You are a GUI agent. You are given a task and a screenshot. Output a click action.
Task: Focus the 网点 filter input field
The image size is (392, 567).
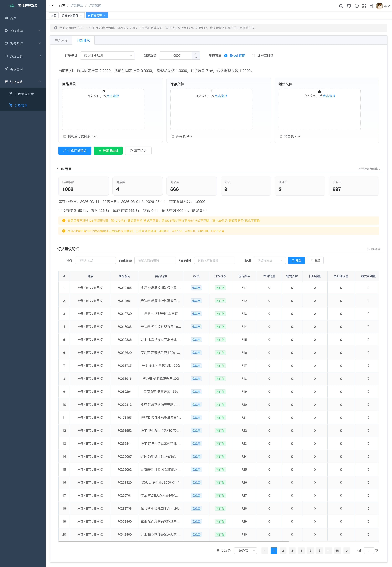click(95, 260)
